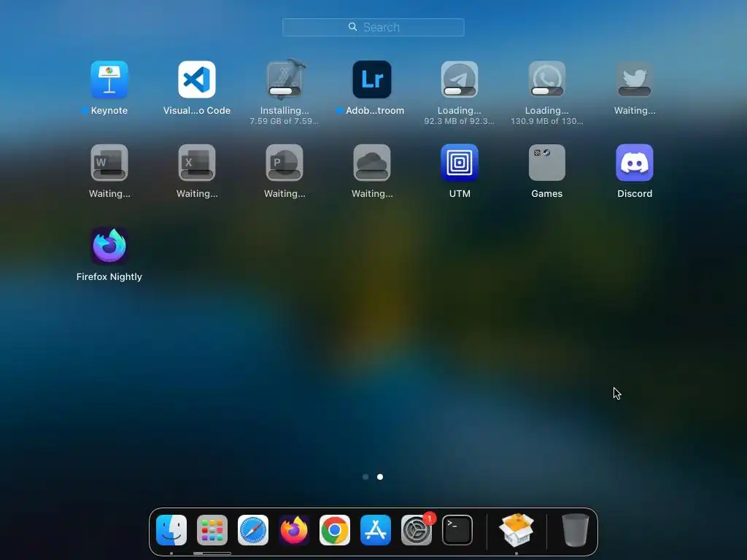Click the "7.59 GB of 7.59..." size text
The width and height of the screenshot is (747, 560).
(x=285, y=122)
